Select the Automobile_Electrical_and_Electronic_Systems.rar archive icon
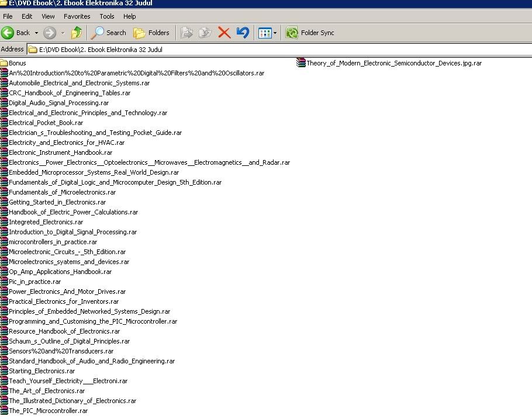Image resolution: width=532 pixels, height=420 pixels. 4,83
